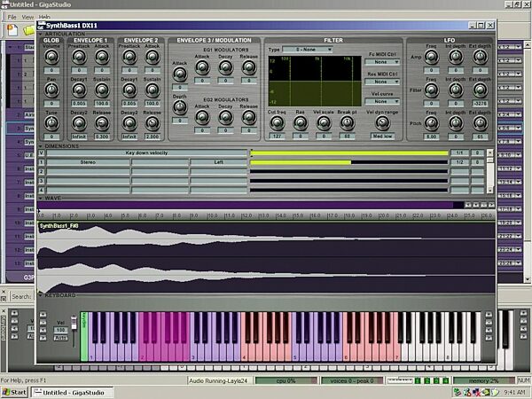Click the Filter Break pt knob
The height and width of the screenshot is (399, 532).
tap(347, 123)
